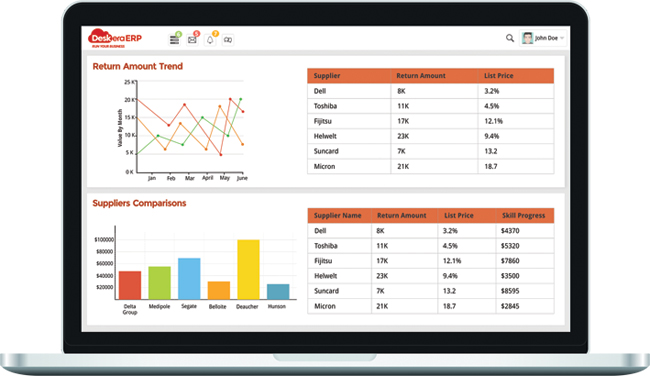Sort by Supplier column header in top table
Screen dimensions: 650x376
[327, 76]
